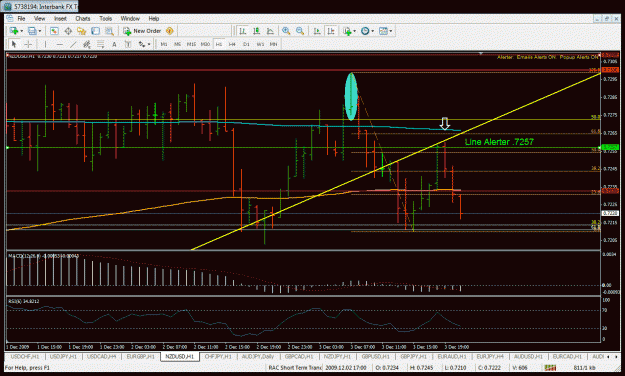Switch to the AUDJPY,Daily chart tab
The image size is (625, 376).
click(257, 356)
